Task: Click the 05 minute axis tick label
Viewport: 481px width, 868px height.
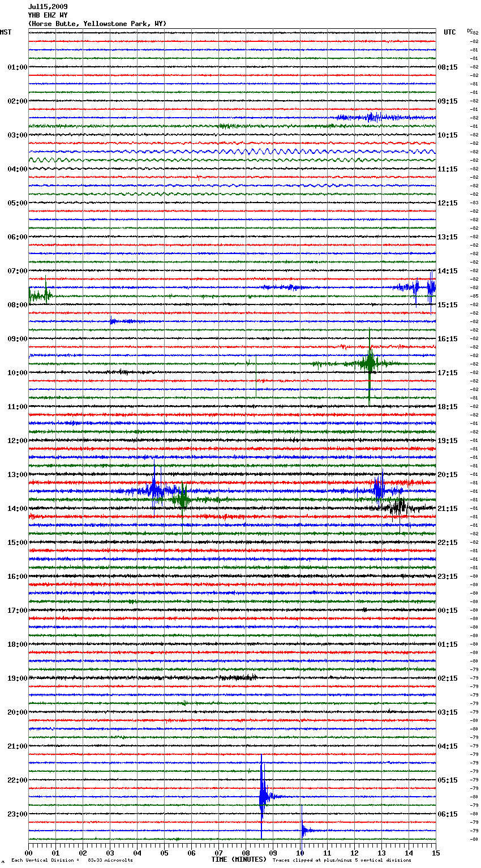Action: [164, 853]
